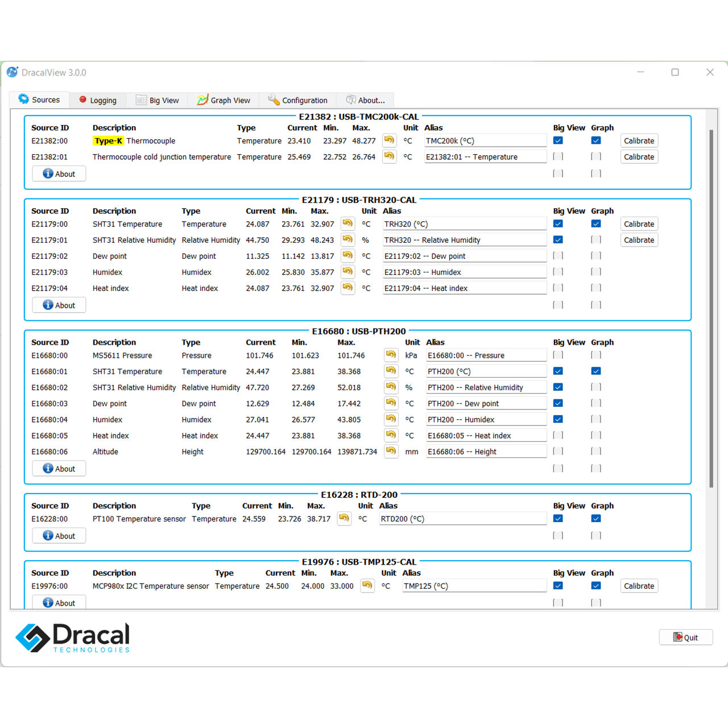Reset min/max for E21382:00 thermocouple row
The width and height of the screenshot is (728, 728).
[389, 140]
